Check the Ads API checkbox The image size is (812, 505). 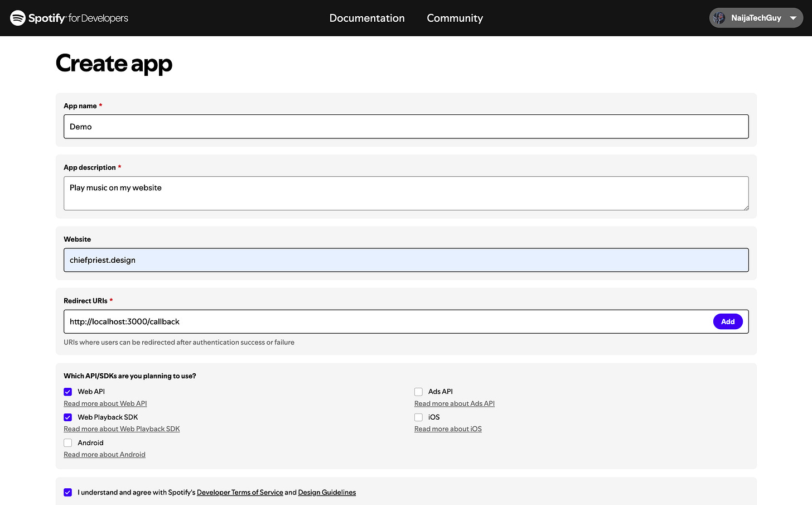418,392
